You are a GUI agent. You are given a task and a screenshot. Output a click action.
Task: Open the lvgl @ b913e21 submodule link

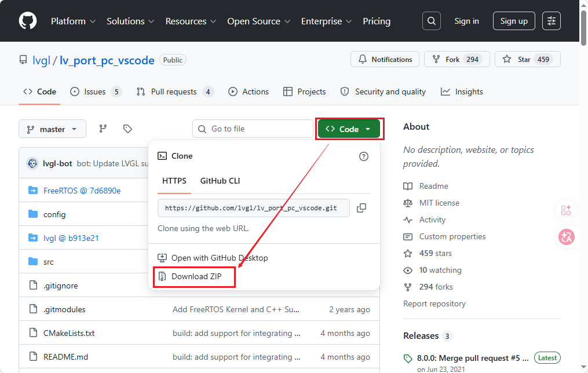(71, 238)
